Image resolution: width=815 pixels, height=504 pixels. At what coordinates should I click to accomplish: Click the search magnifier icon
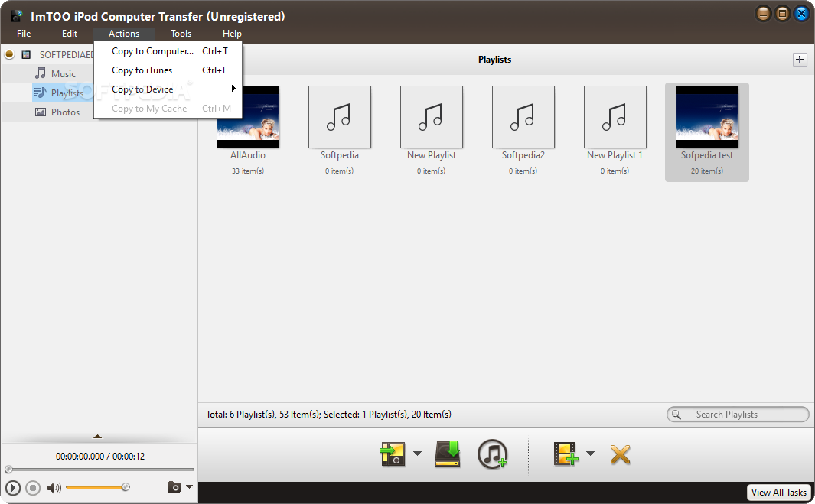(676, 414)
